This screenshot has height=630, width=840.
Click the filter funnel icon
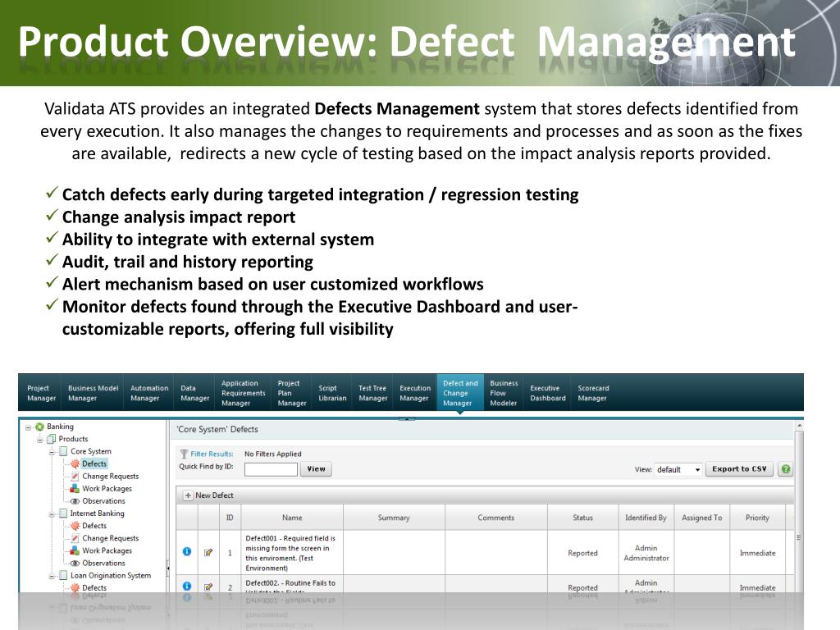184,454
